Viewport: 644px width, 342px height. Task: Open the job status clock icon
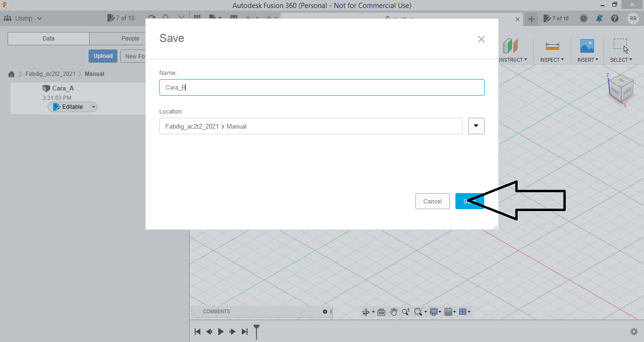[x=584, y=18]
